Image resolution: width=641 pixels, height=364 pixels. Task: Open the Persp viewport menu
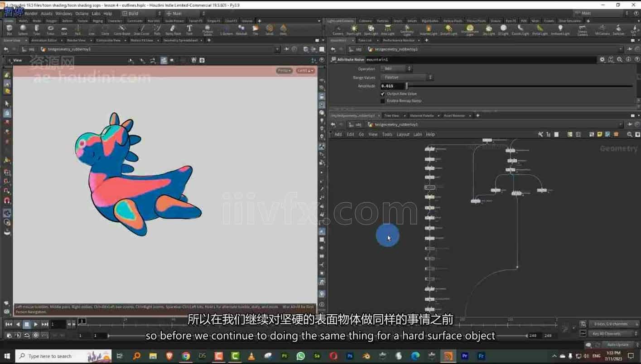(284, 71)
